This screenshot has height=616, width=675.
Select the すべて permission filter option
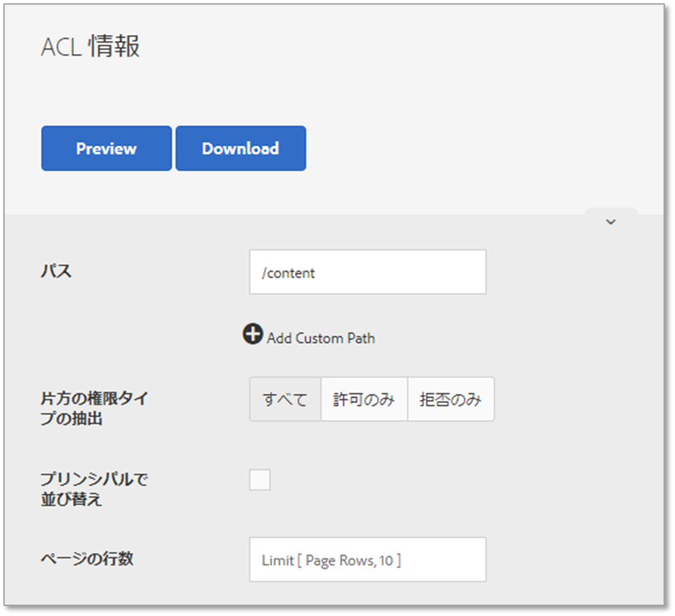[x=284, y=398]
